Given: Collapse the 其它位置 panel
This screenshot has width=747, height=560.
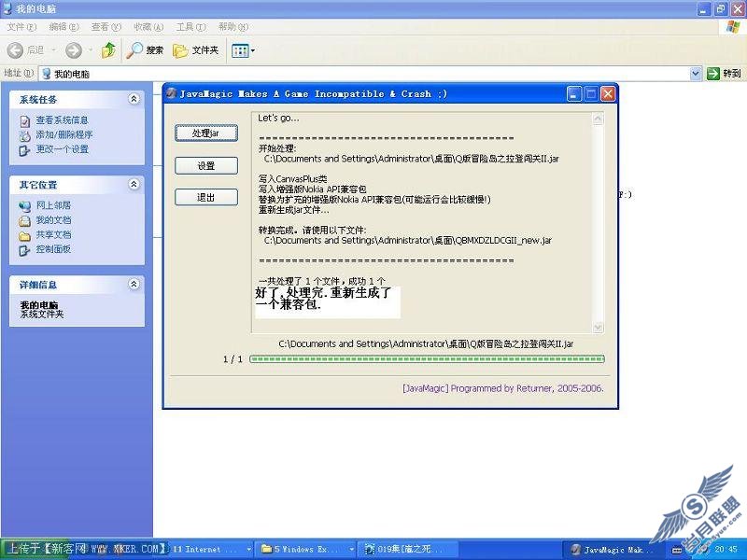Looking at the screenshot, I should pyautogui.click(x=134, y=184).
